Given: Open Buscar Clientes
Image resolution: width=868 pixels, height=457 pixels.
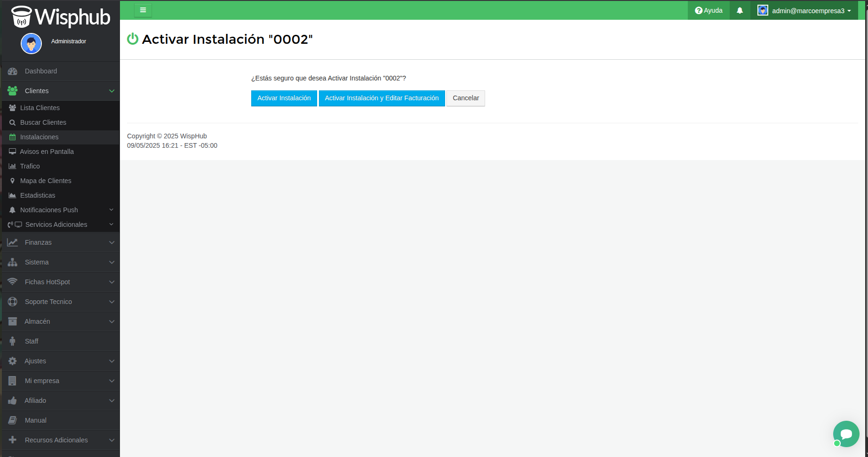Looking at the screenshot, I should point(61,122).
